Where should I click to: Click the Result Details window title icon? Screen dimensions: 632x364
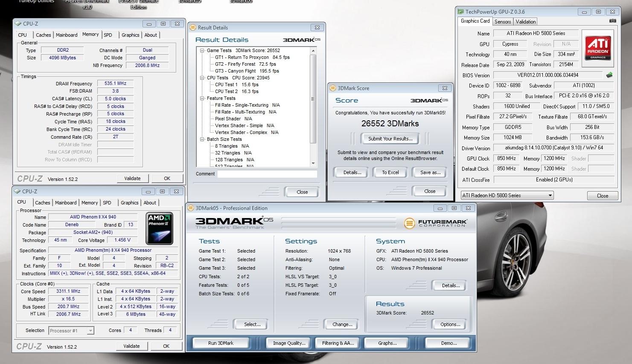coord(192,28)
